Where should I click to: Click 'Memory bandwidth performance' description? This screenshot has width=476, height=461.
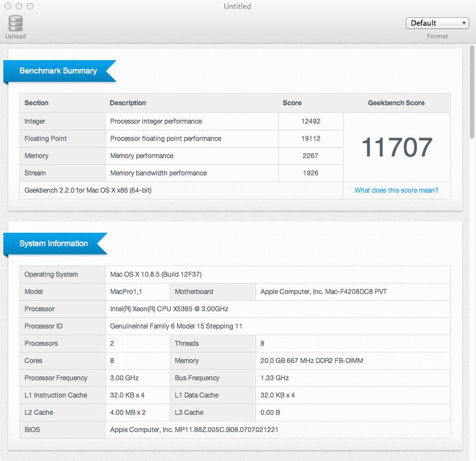point(158,173)
